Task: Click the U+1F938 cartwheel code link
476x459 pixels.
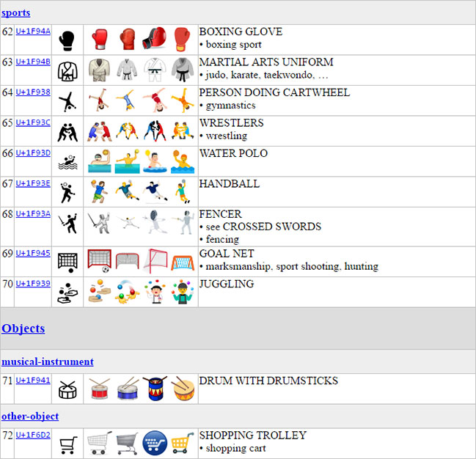Action: (33, 92)
